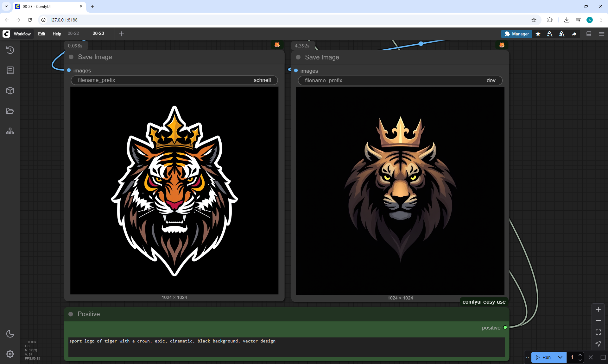
Task: Collapse the Positive node using its dot
Action: click(71, 314)
